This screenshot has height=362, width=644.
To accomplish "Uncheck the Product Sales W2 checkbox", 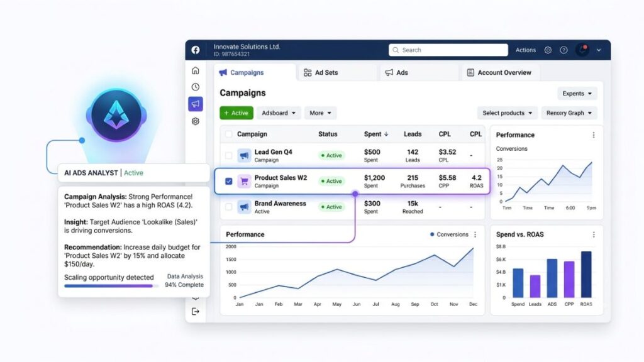I will click(229, 181).
